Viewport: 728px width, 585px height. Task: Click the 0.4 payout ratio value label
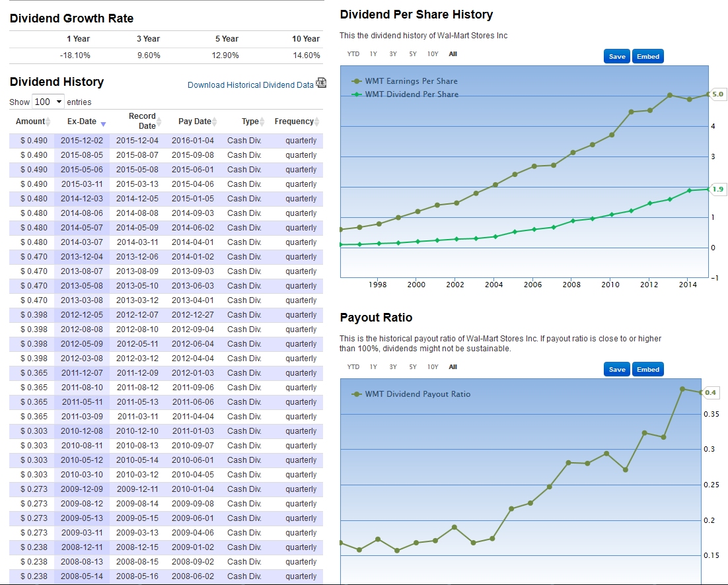click(710, 392)
